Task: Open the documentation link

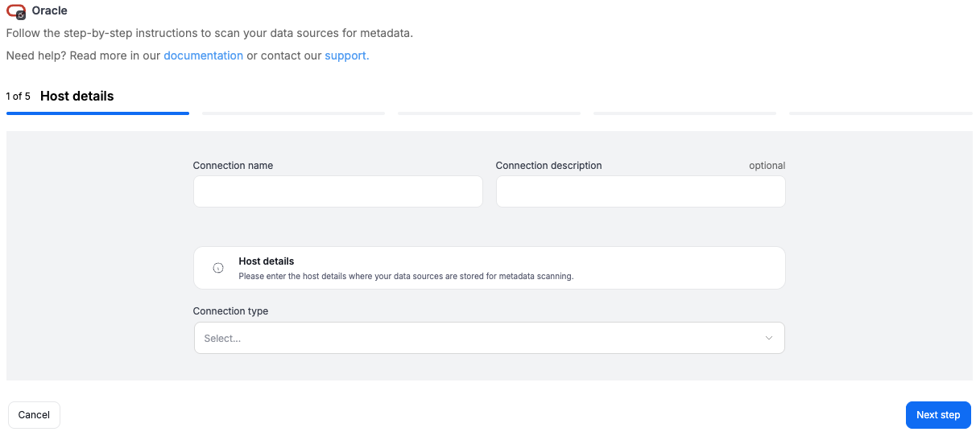Action: point(203,56)
